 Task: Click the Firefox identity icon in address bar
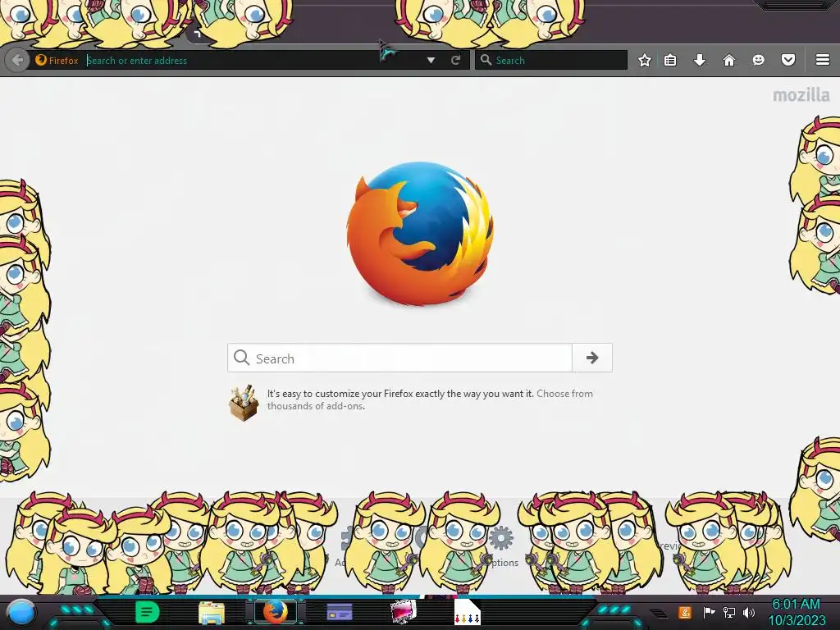click(x=41, y=60)
